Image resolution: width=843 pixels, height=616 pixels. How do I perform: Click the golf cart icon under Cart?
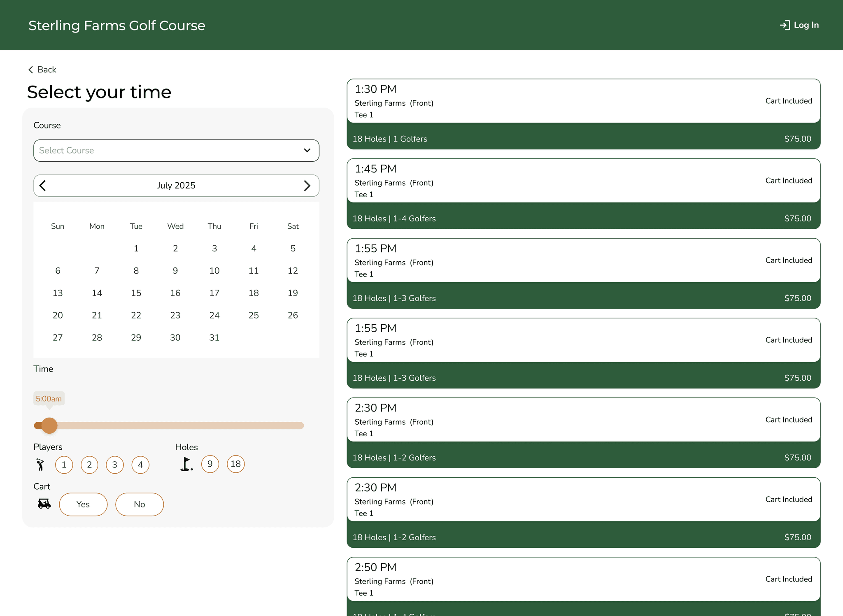tap(44, 504)
